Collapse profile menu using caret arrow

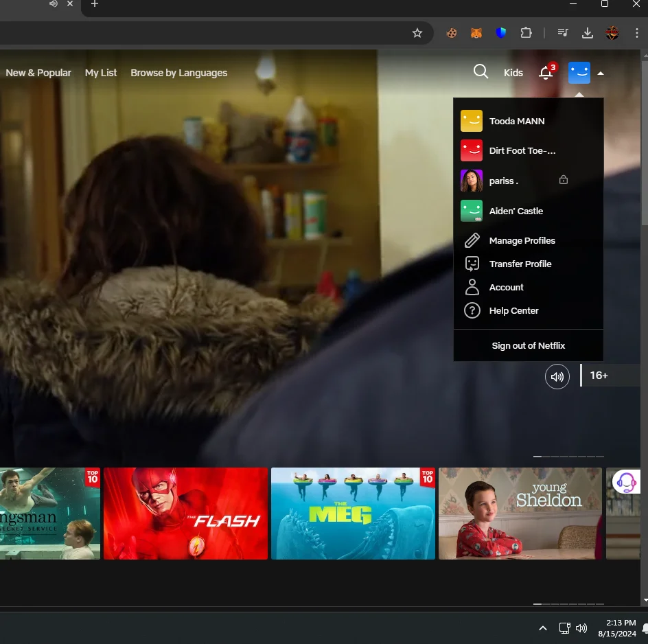(601, 73)
